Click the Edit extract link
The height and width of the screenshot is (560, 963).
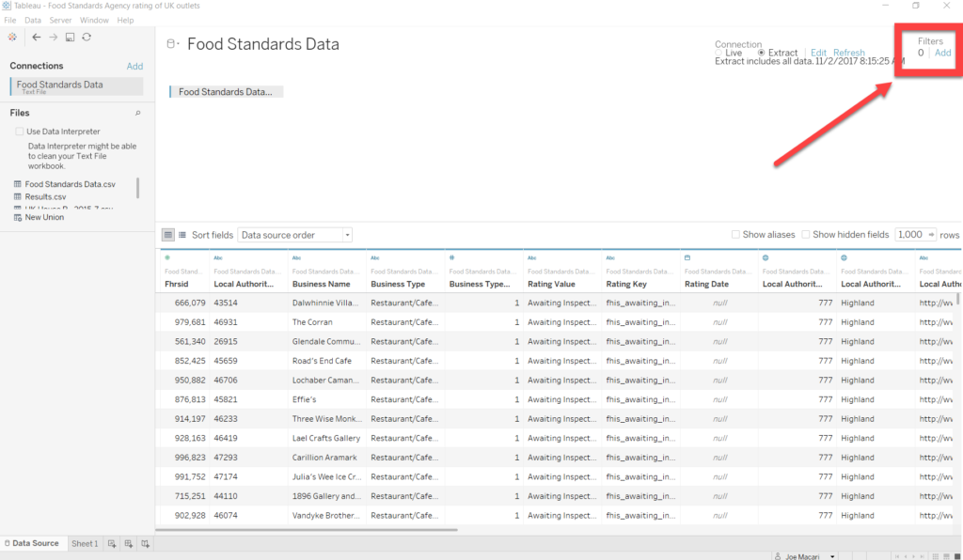(818, 53)
